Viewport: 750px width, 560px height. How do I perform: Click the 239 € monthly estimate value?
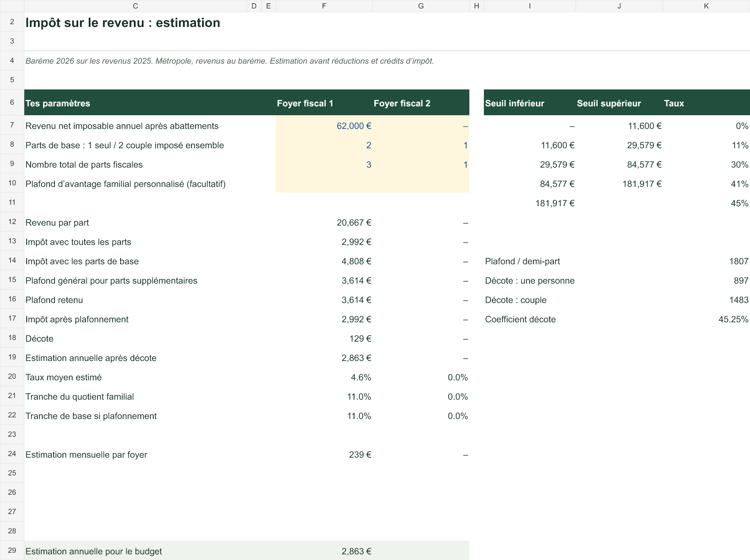[x=360, y=455]
